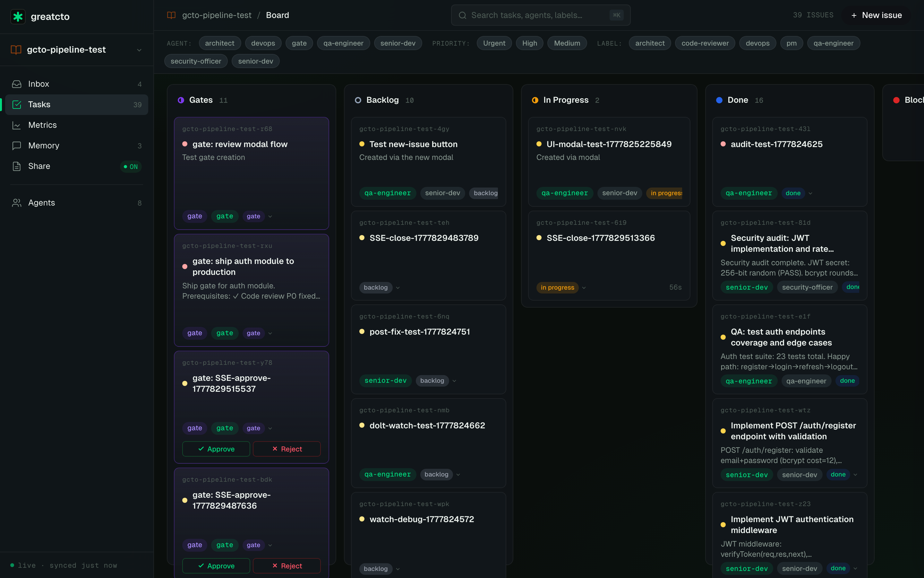Click pink priority dot on audit-test-1777824625
924x578 pixels.
723,144
